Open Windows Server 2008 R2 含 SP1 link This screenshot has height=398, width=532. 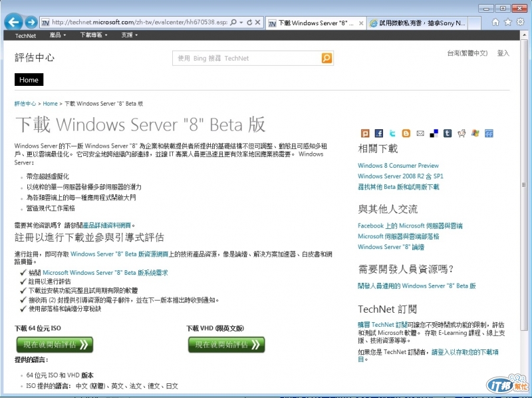[x=401, y=176]
